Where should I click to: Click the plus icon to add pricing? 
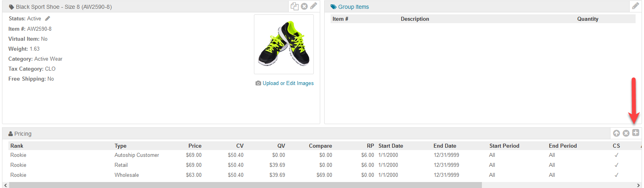click(x=636, y=133)
